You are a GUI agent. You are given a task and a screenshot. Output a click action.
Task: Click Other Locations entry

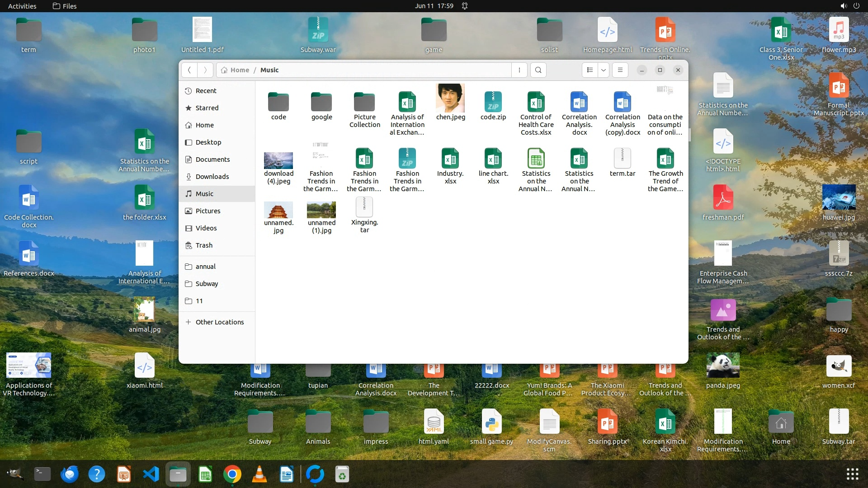tap(219, 322)
